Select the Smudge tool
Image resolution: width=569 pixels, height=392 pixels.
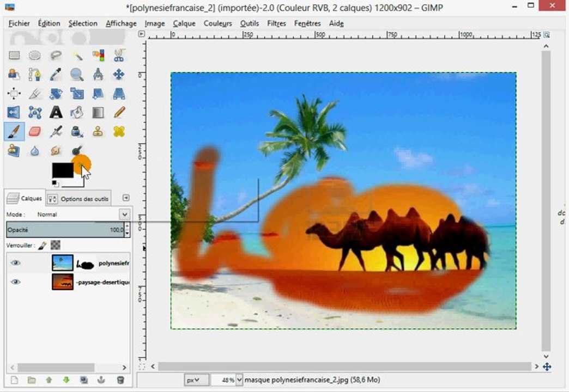(56, 150)
